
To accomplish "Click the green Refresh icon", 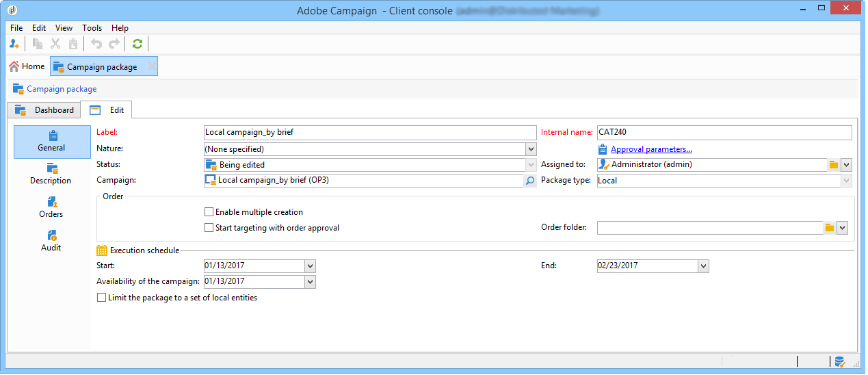I will pos(137,44).
